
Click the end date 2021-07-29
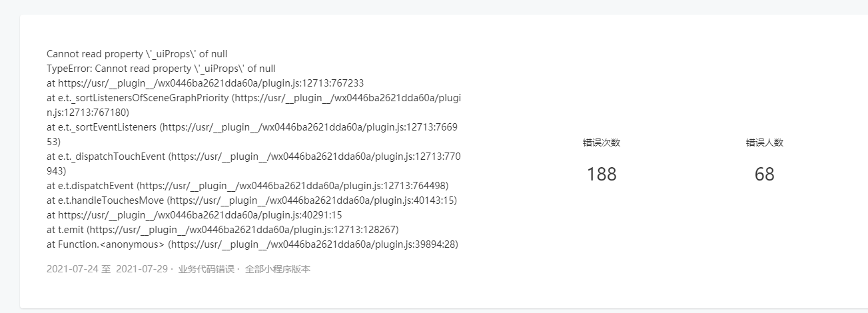pos(142,270)
